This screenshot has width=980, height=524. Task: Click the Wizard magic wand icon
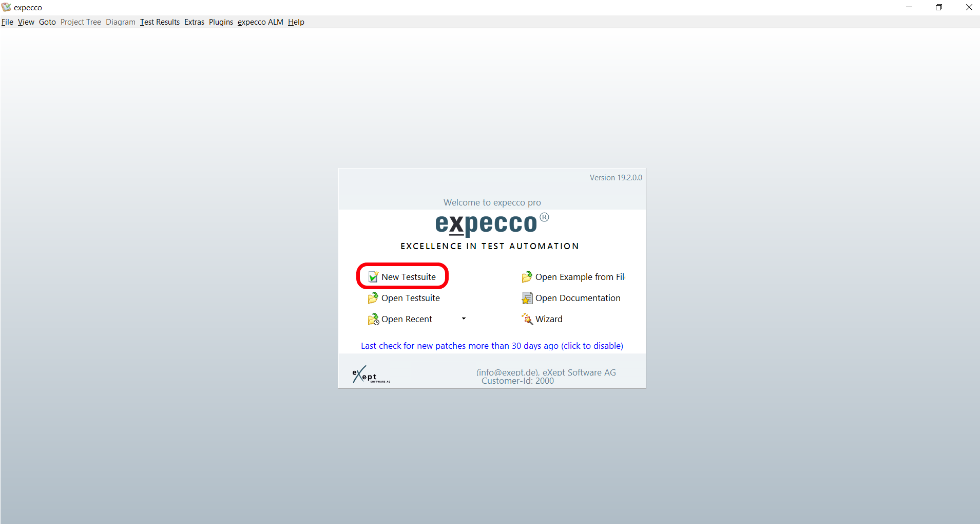[527, 319]
